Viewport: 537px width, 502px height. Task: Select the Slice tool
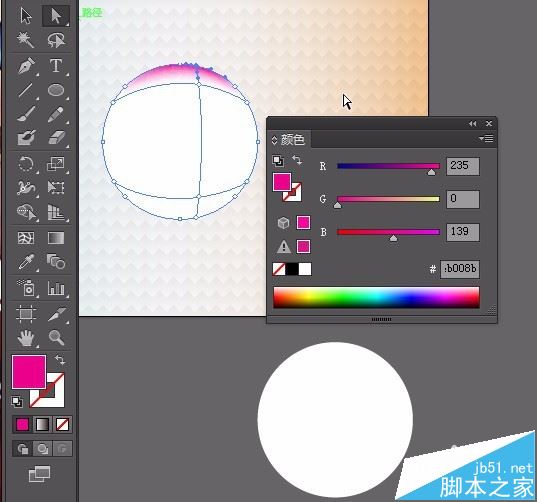[x=56, y=313]
